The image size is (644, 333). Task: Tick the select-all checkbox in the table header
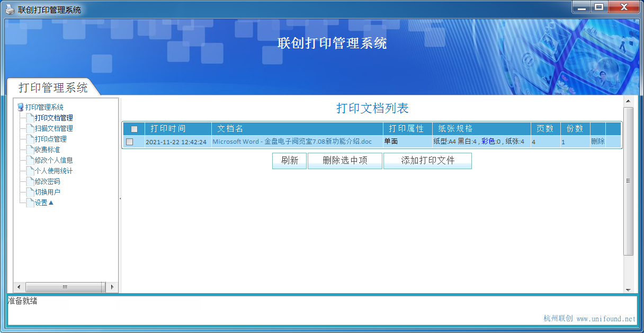tap(134, 129)
